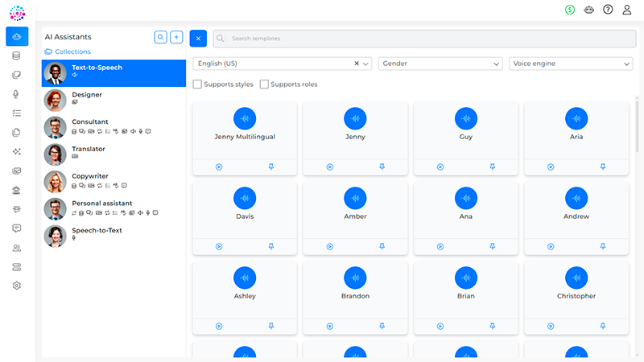Open the documents icon in left sidebar
This screenshot has height=362, width=644.
(x=16, y=132)
